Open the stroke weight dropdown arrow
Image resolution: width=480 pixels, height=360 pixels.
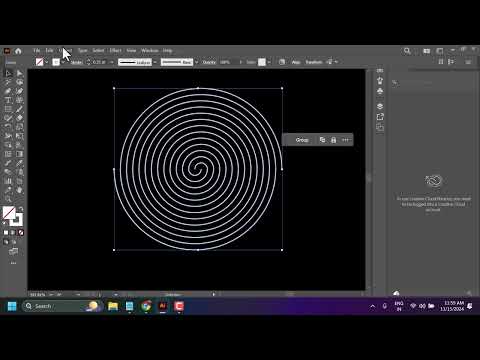[111, 62]
